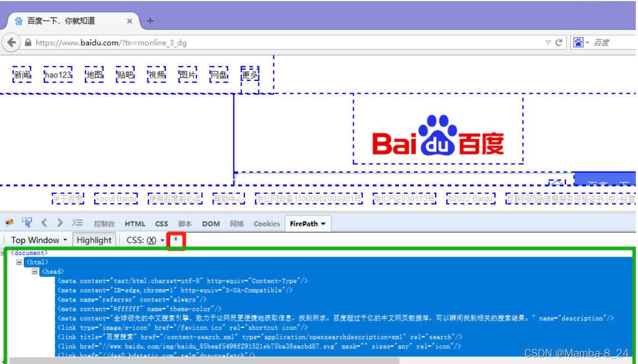Screen dimensions: 638x364
Task: Click the 帮助中心 footer link
Action: point(229,198)
